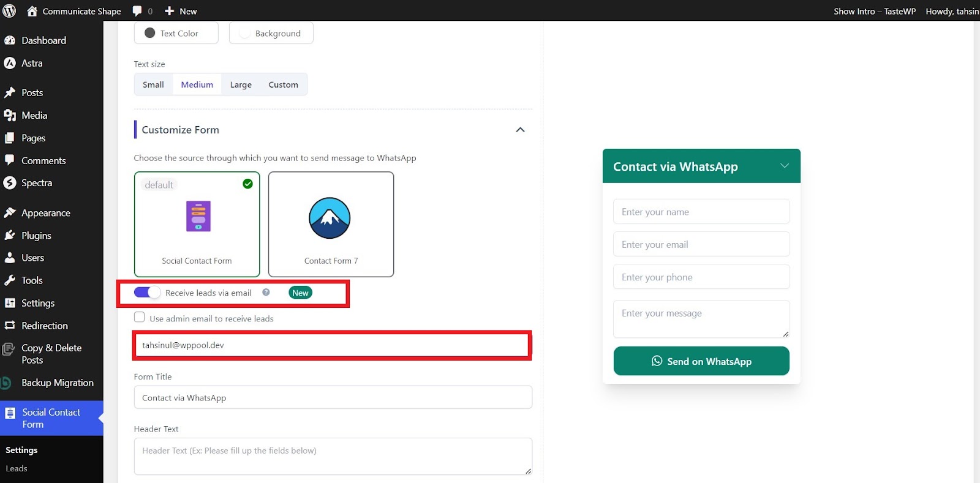The height and width of the screenshot is (483, 980).
Task: Open the Settings submenu under Social Contact Form
Action: (x=21, y=450)
